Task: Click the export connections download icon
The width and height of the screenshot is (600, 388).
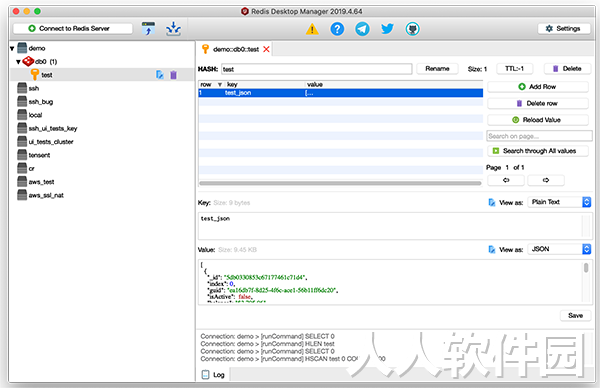Action: (x=173, y=29)
